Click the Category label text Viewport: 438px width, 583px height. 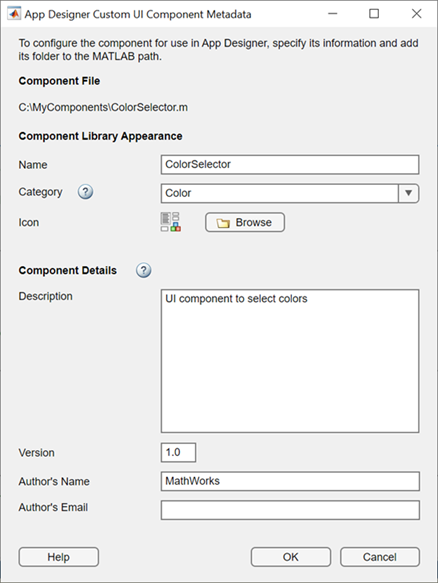pyautogui.click(x=41, y=192)
